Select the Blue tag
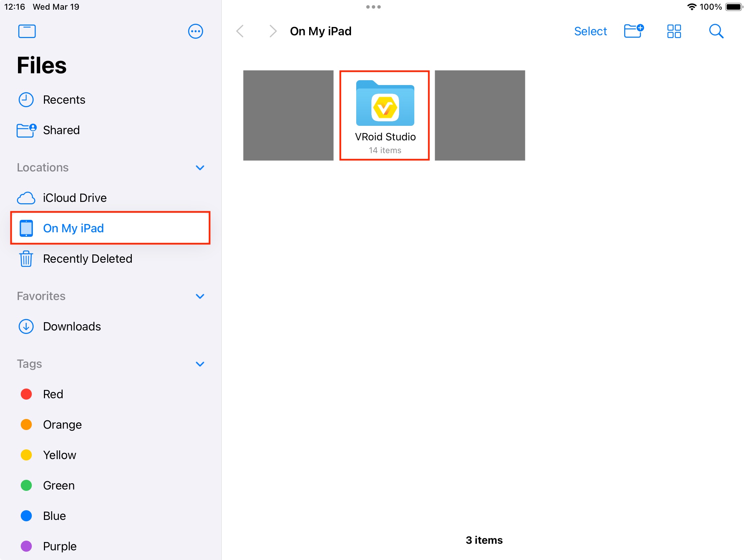This screenshot has width=747, height=560. coord(111,516)
